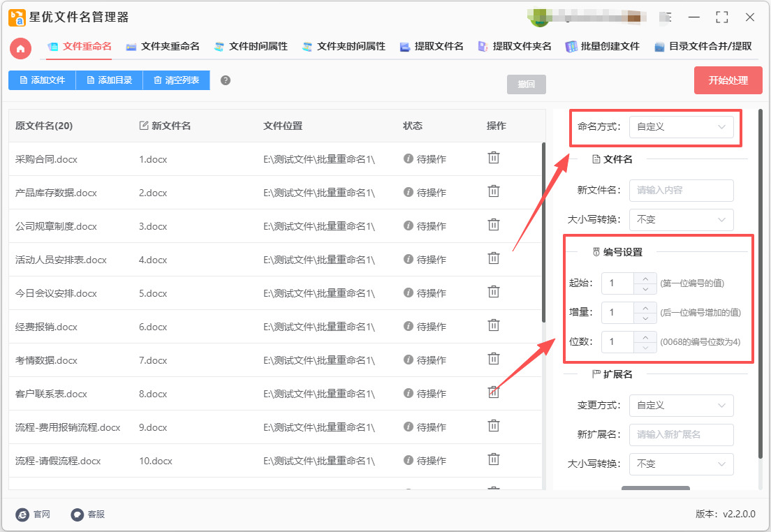Select the 客户联系表.docx file name
The image size is (771, 532).
point(51,394)
